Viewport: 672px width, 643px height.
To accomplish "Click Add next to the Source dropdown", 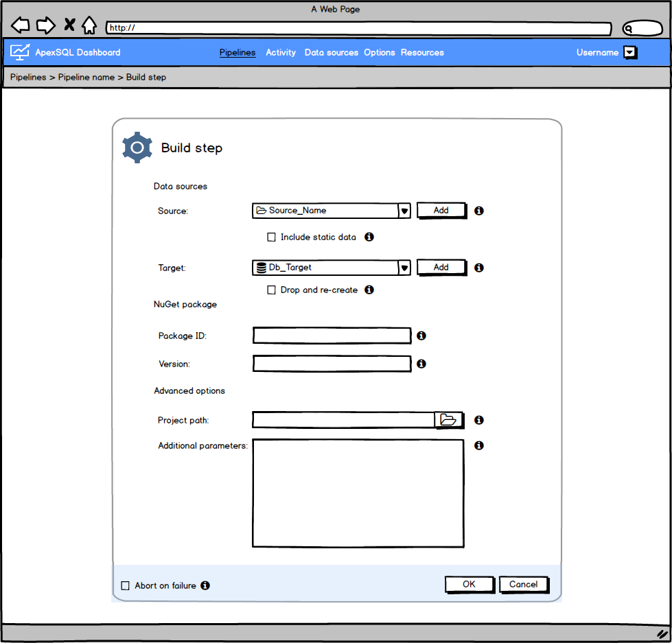I will click(441, 210).
